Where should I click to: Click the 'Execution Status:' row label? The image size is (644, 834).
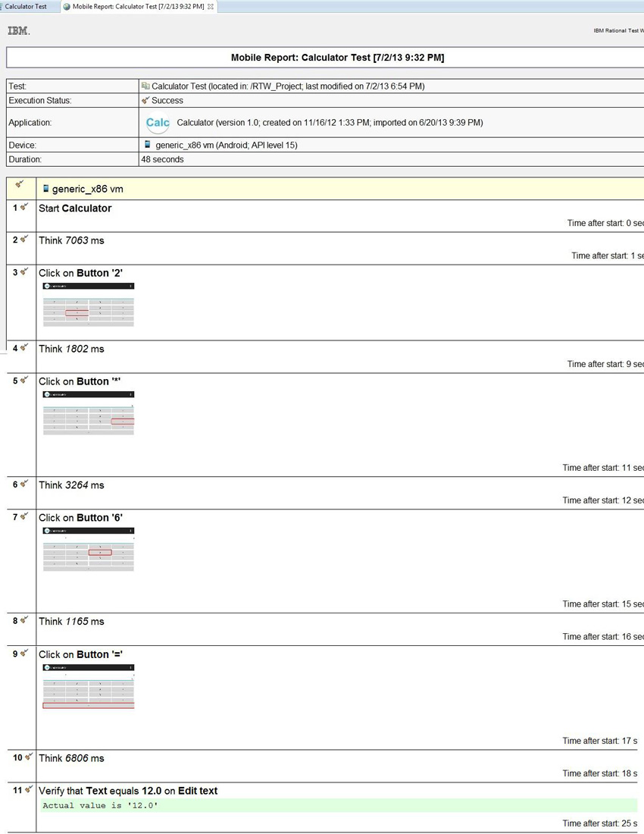coord(40,101)
